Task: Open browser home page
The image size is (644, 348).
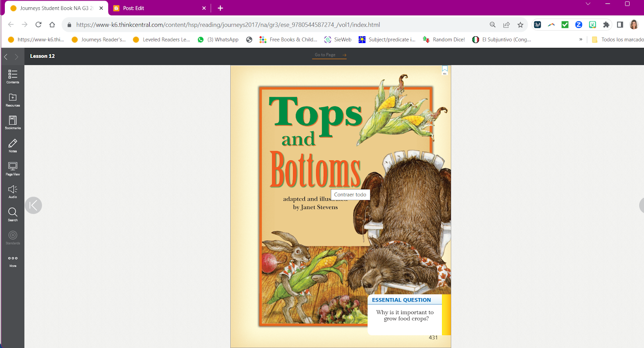Action: [52, 25]
